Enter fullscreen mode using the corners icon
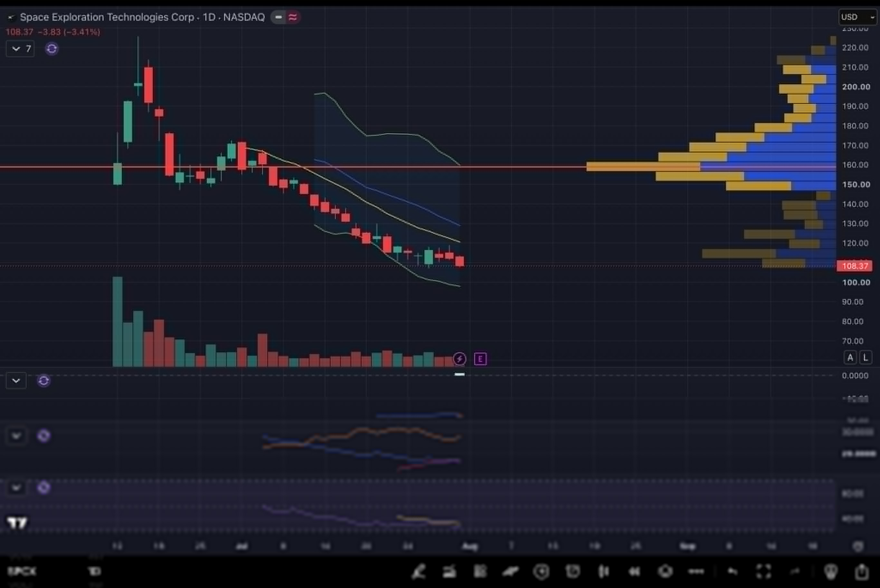Image resolution: width=880 pixels, height=588 pixels. pyautogui.click(x=763, y=572)
